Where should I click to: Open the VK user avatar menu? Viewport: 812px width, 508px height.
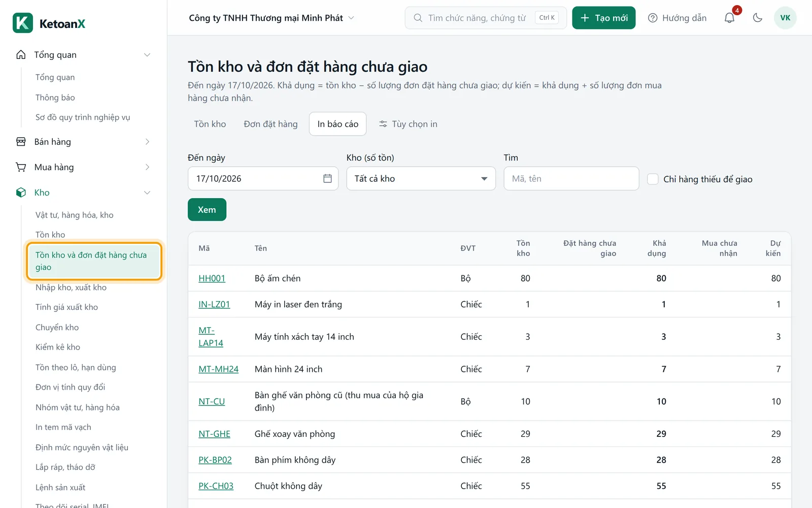pyautogui.click(x=785, y=18)
